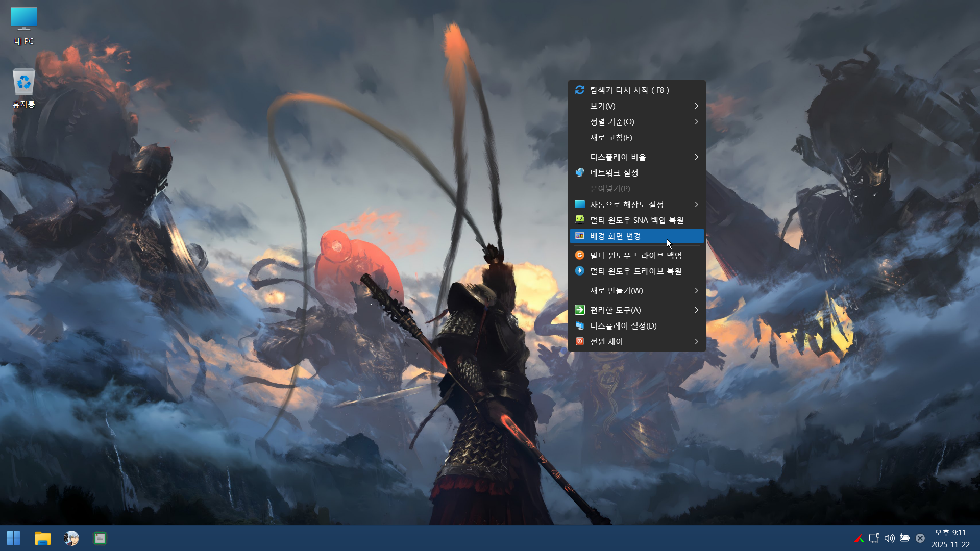Click 멀티 윈도우 드라이브 백업 entry
The width and height of the screenshot is (980, 551).
point(635,255)
